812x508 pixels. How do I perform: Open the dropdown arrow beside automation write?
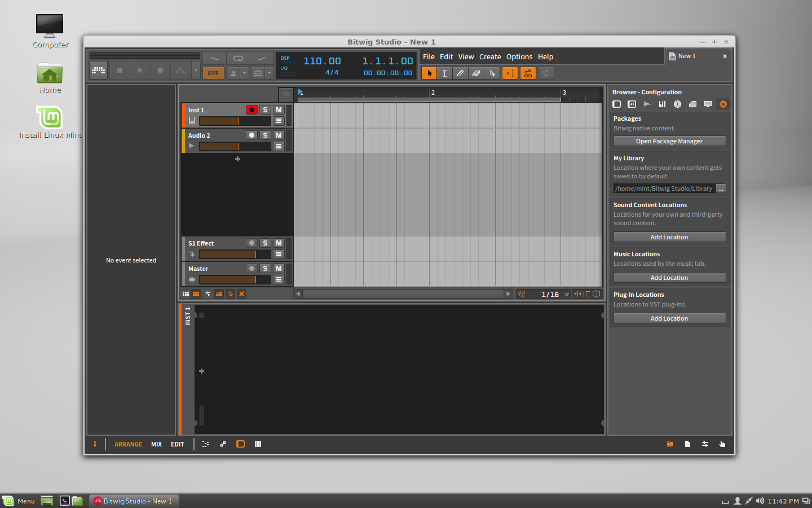point(196,71)
